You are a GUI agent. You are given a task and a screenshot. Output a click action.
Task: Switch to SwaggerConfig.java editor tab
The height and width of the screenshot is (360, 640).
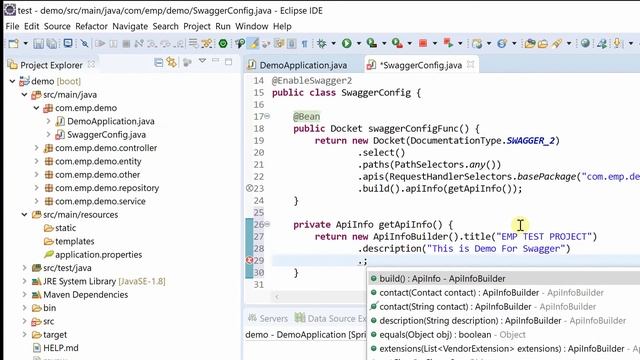(421, 65)
